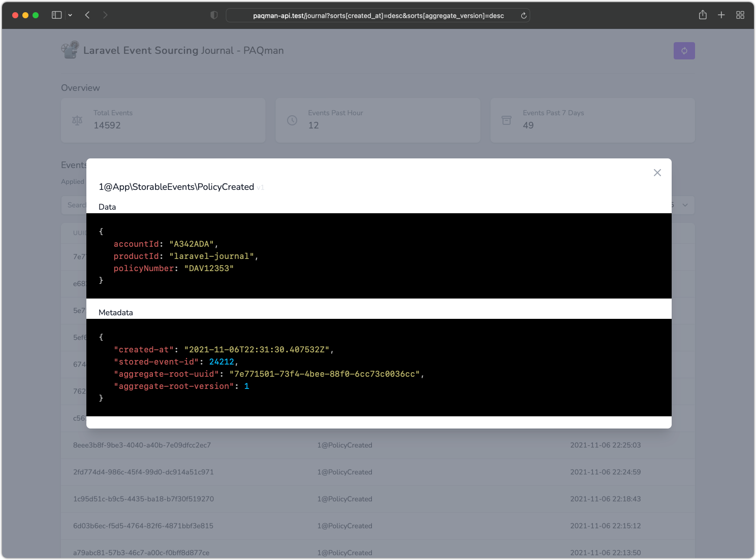Click the productId value "laravel-journal"
This screenshot has width=756, height=560.
211,256
